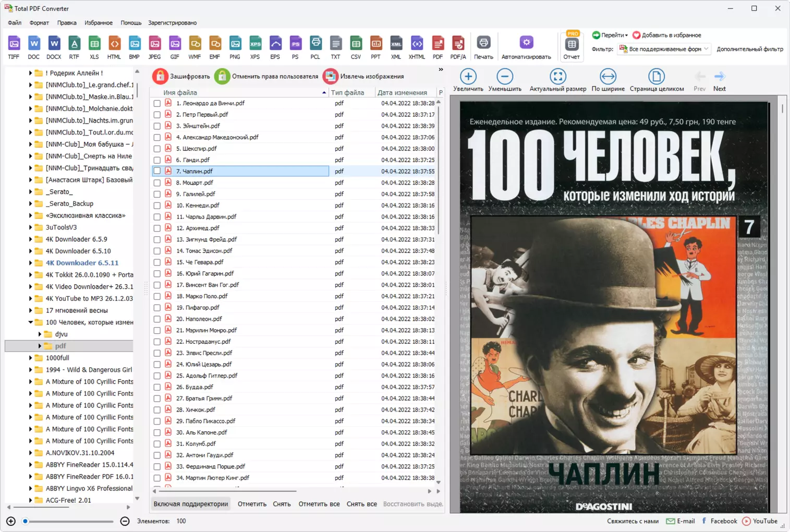Check 30. Аль Капоне.pdf checkbox
Viewport: 790px width, 532px height.
pos(157,433)
